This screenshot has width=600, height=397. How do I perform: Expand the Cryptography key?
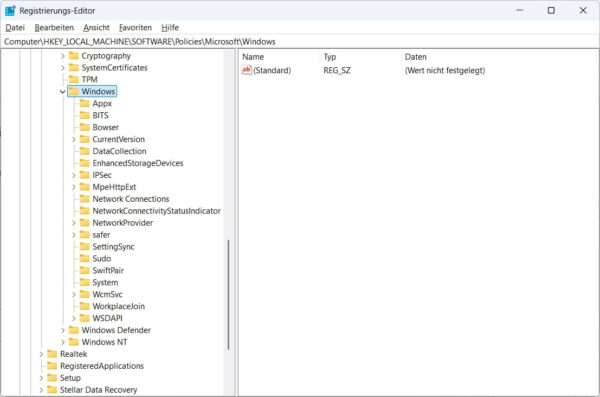[x=63, y=56]
